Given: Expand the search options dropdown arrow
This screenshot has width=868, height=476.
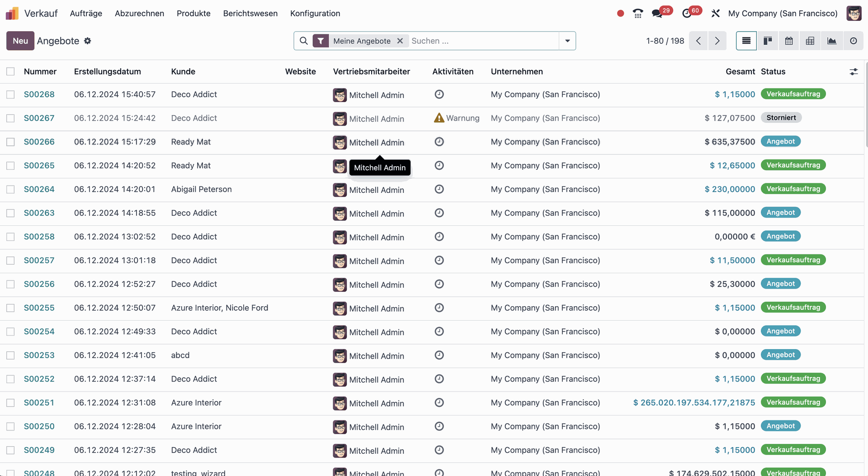Looking at the screenshot, I should click(567, 41).
